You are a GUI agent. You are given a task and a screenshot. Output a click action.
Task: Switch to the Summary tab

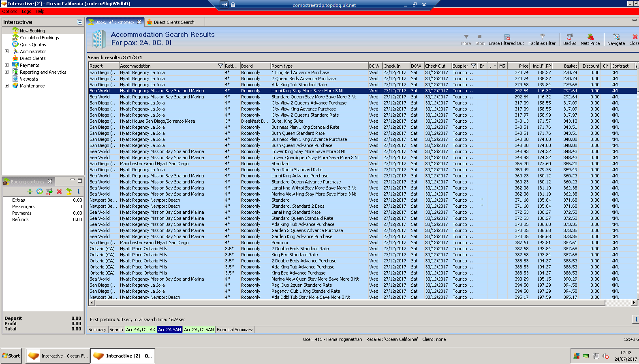point(97,330)
